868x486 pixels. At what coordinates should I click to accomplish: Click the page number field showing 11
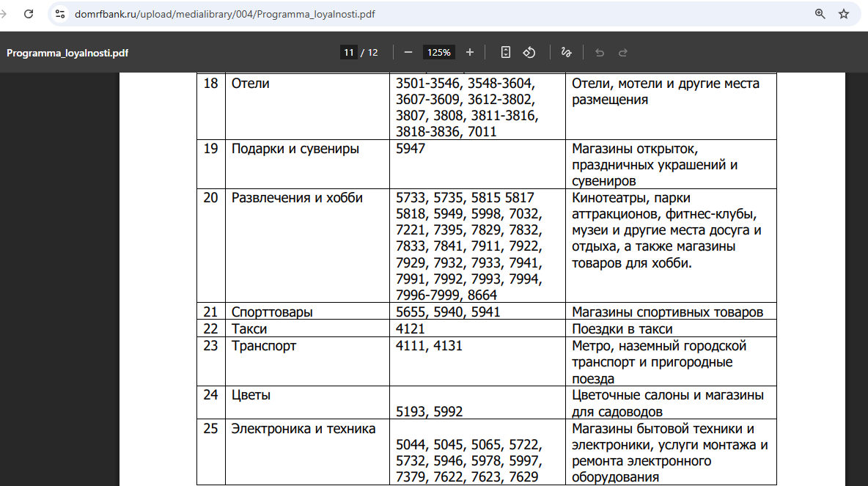tap(348, 52)
